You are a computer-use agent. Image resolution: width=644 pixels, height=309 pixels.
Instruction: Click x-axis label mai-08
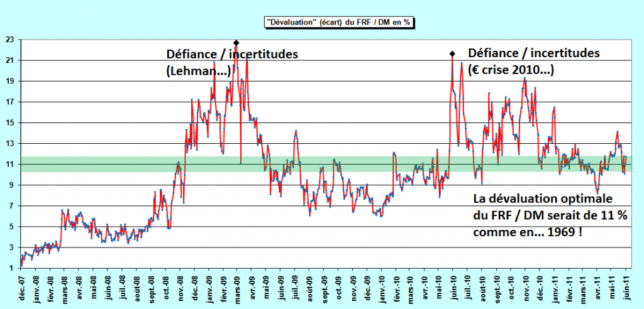coord(93,286)
